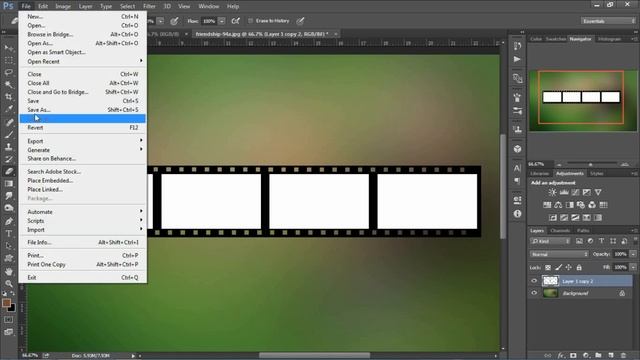Enable the Erase to History checkbox
The height and width of the screenshot is (360, 640).
coord(251,21)
